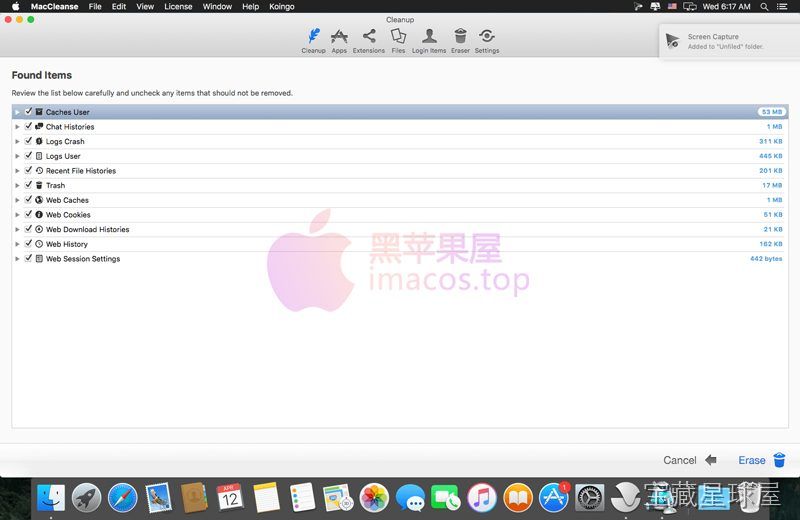This screenshot has width=800, height=520.
Task: Expand the Web Download Histories row
Action: [x=17, y=230]
